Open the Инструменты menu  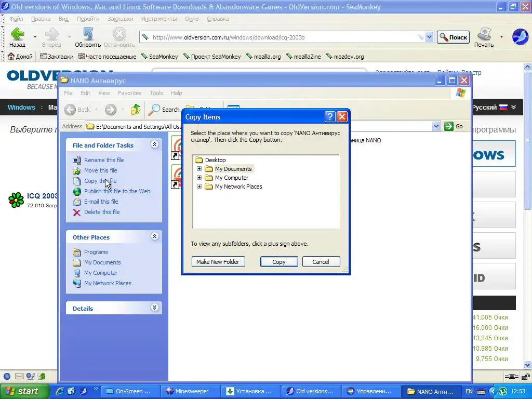click(159, 19)
